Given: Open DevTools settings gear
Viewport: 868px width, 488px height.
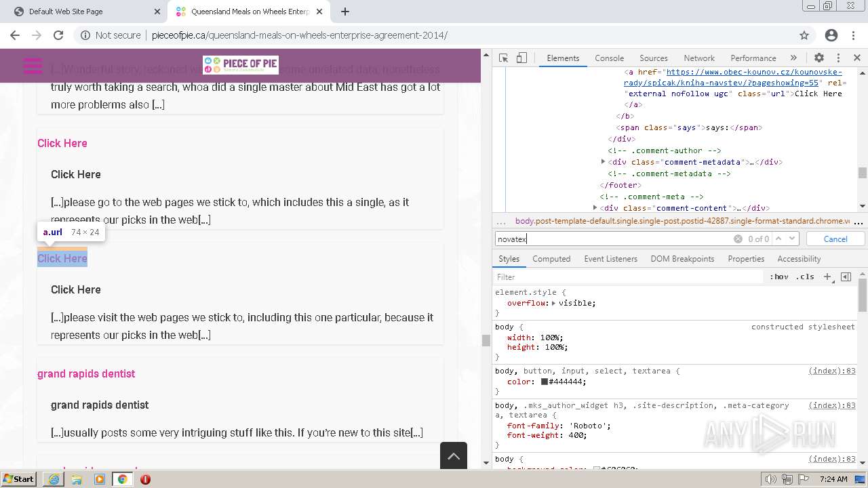Looking at the screenshot, I should 819,58.
